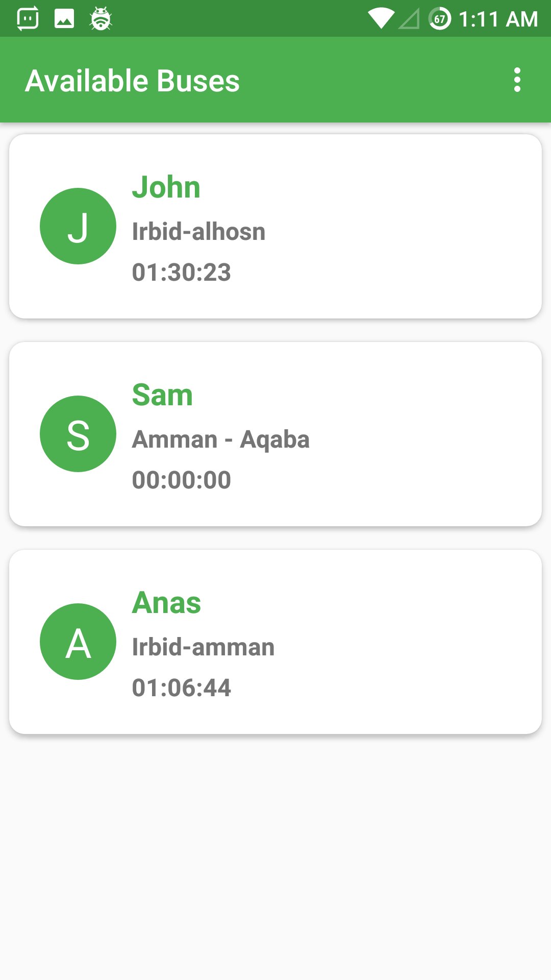This screenshot has width=551, height=980.
Task: Tap the image notification status icon
Action: 64,19
